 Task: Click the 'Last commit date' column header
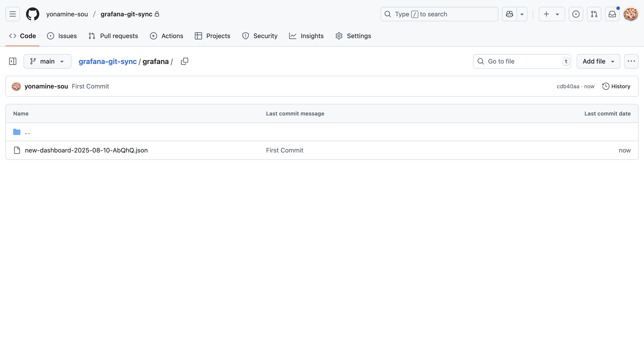pyautogui.click(x=607, y=114)
